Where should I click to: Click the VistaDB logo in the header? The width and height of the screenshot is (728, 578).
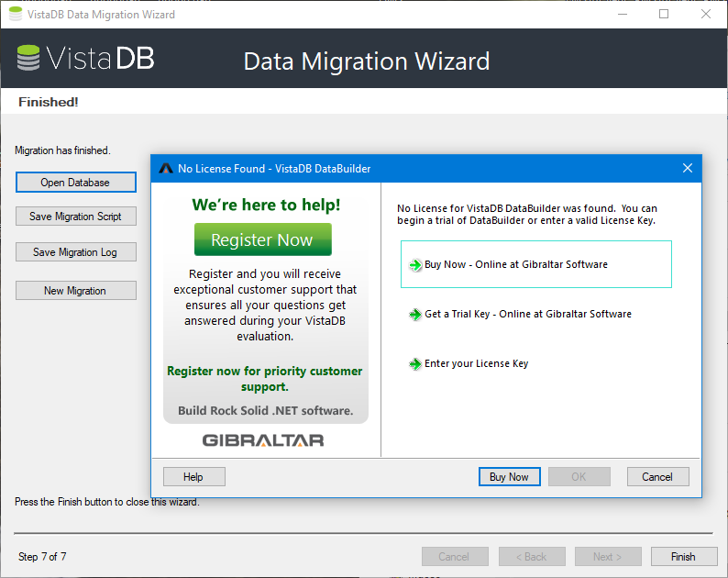[86, 59]
